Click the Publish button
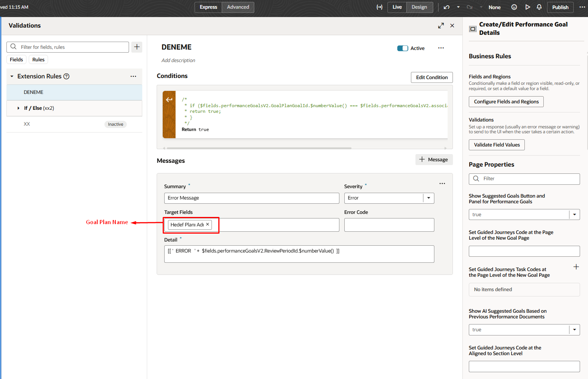 560,7
